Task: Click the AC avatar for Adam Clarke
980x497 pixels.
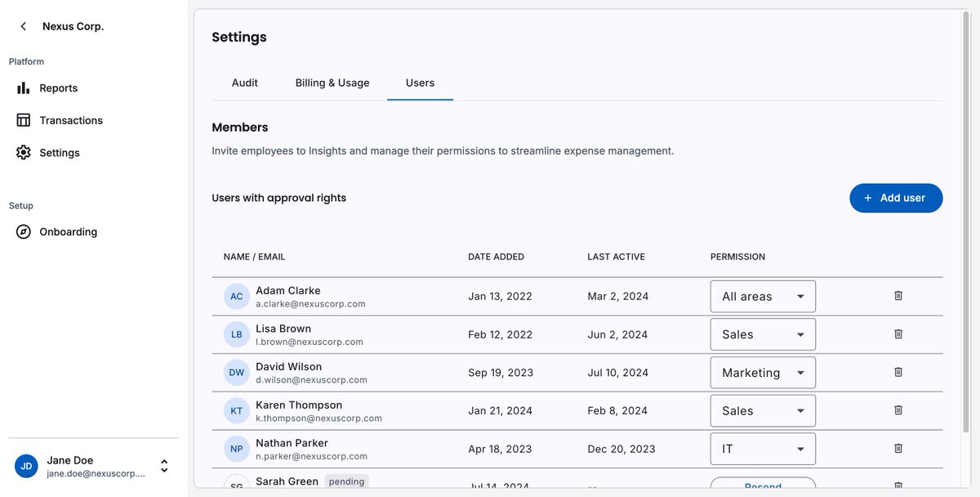Action: click(x=236, y=296)
